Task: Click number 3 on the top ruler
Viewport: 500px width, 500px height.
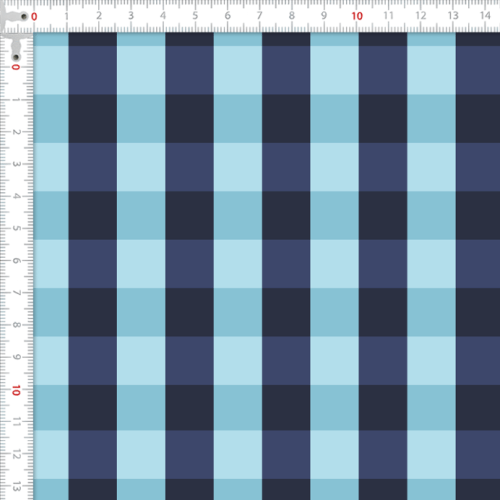Action: [x=131, y=16]
